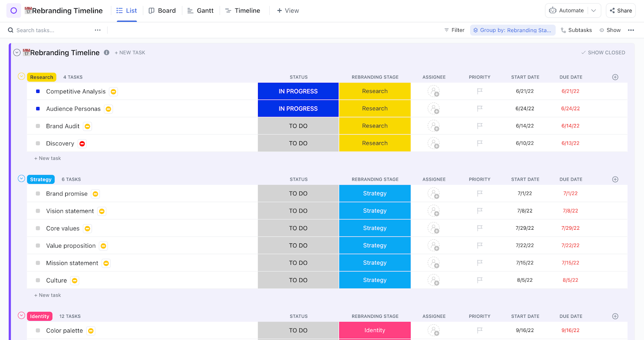Click the yellow Research stage cell for Discovery
The width and height of the screenshot is (644, 340).
[375, 143]
